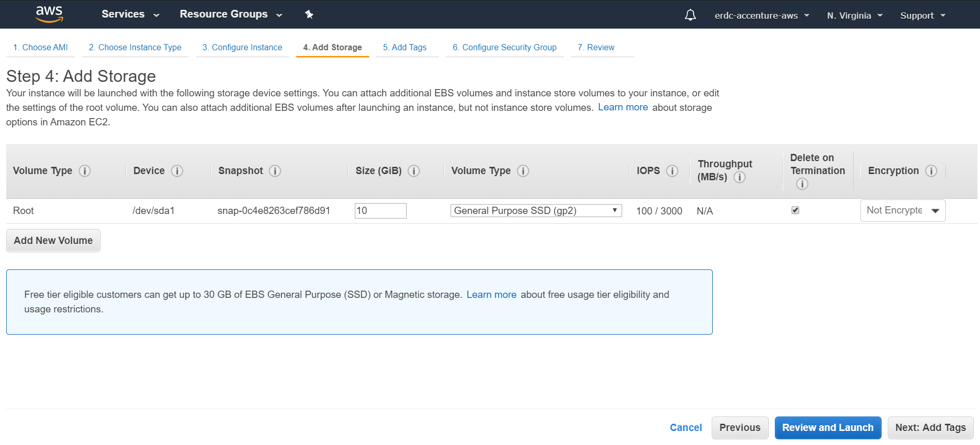Viewport: 980px width, 445px height.
Task: Click the Add New Volume button
Action: tap(53, 240)
